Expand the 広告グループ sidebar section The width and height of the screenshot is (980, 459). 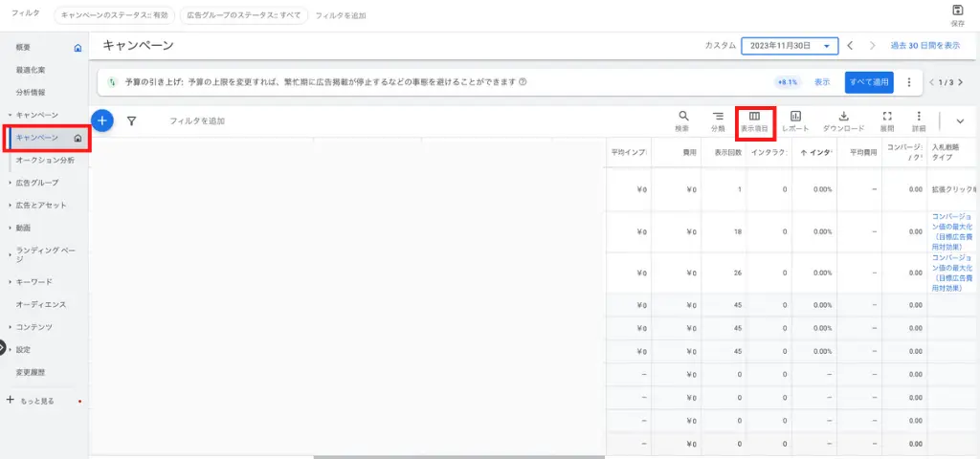click(x=36, y=183)
